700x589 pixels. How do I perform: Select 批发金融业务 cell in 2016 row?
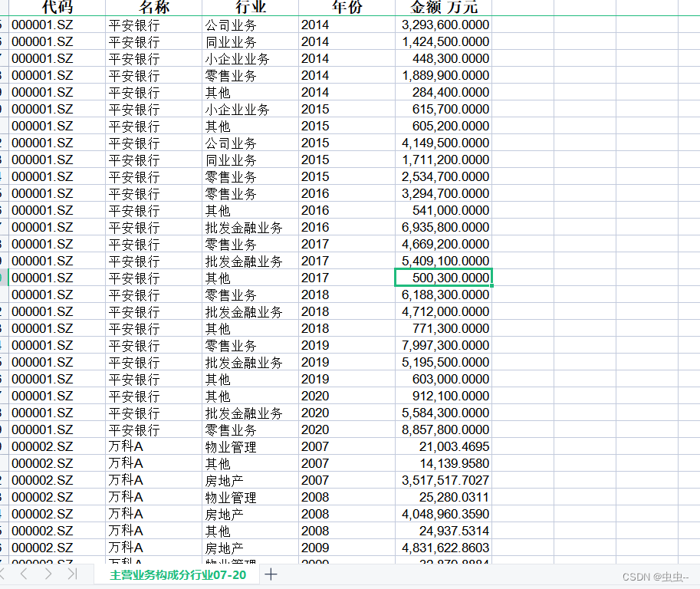tap(251, 227)
